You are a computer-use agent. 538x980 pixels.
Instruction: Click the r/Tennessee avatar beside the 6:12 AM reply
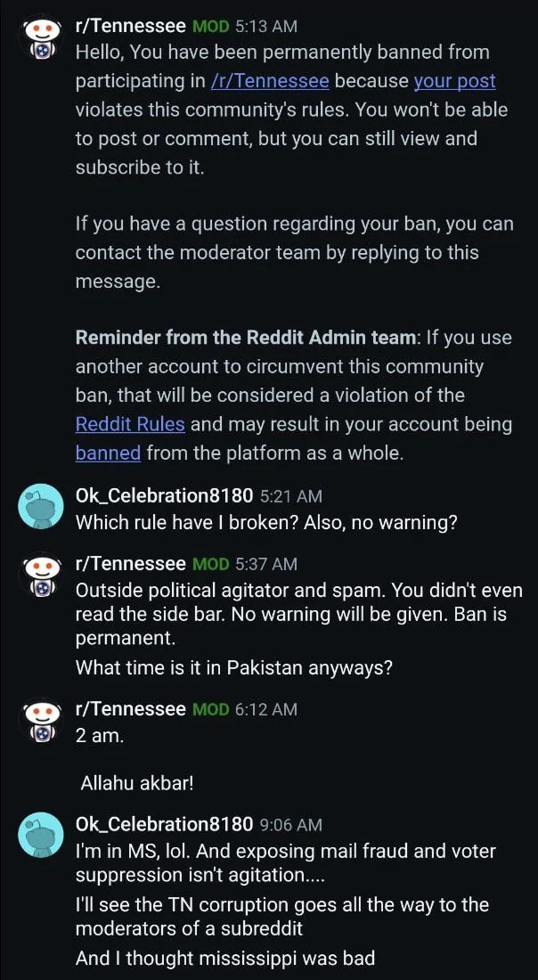coord(40,723)
